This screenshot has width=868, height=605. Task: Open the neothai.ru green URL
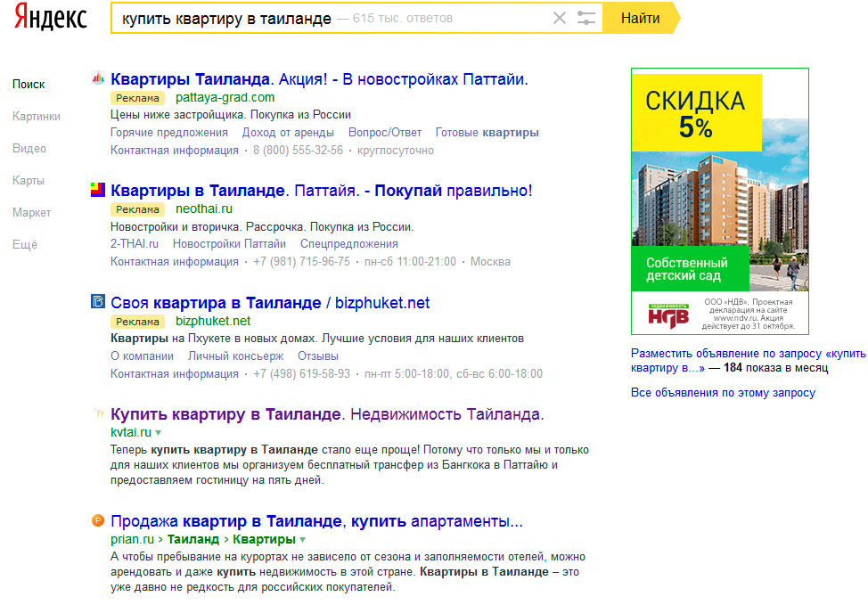click(204, 208)
